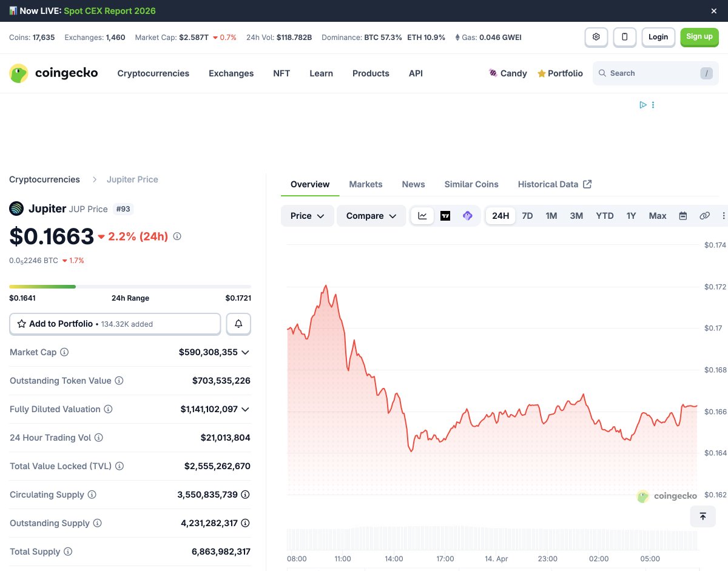728x571 pixels.
Task: Click the price alert bell icon
Action: click(238, 324)
